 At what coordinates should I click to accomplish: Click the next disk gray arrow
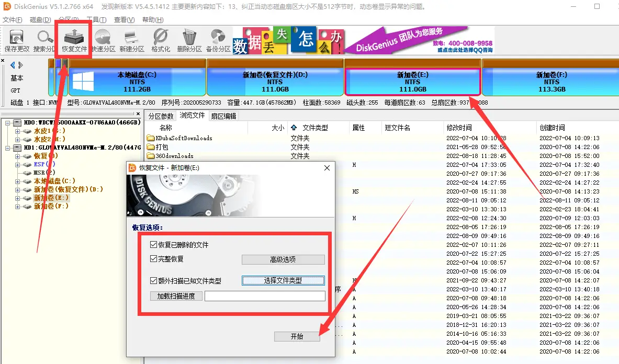coord(20,65)
